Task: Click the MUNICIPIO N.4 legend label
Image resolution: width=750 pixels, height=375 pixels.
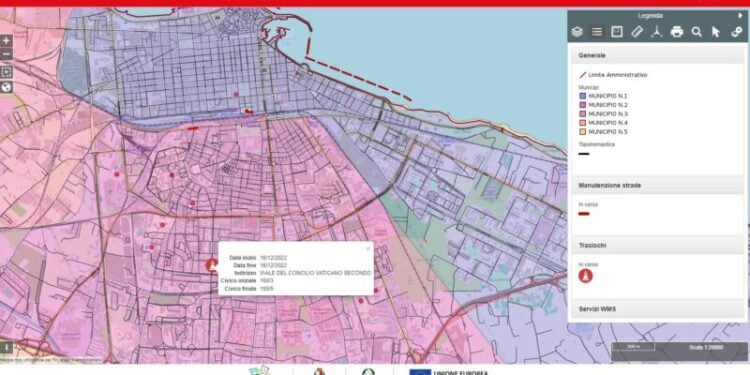Action: [x=608, y=123]
